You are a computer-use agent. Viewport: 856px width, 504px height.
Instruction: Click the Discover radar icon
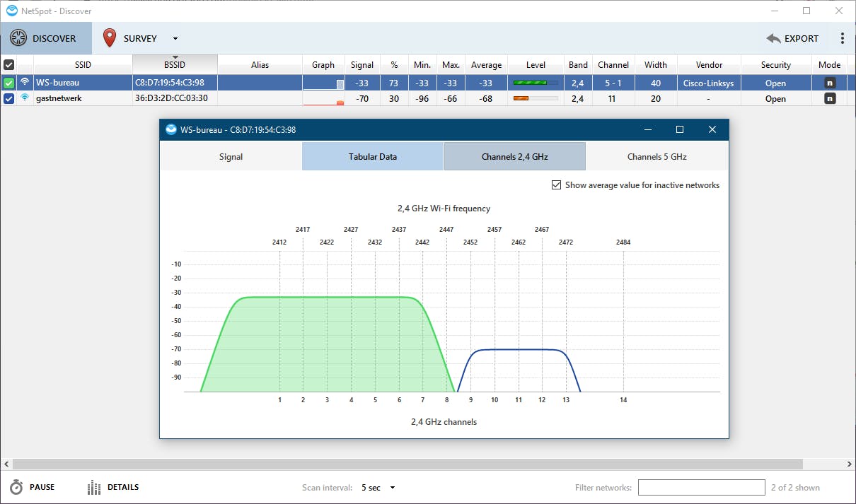19,38
